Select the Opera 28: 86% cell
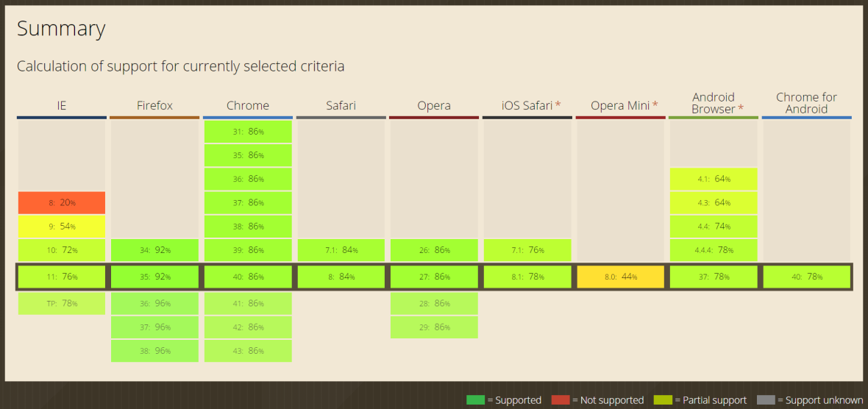 tap(434, 303)
